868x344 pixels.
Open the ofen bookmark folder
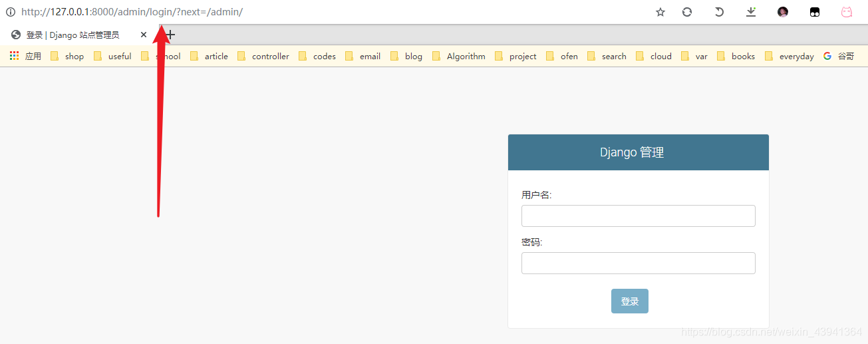(562, 57)
